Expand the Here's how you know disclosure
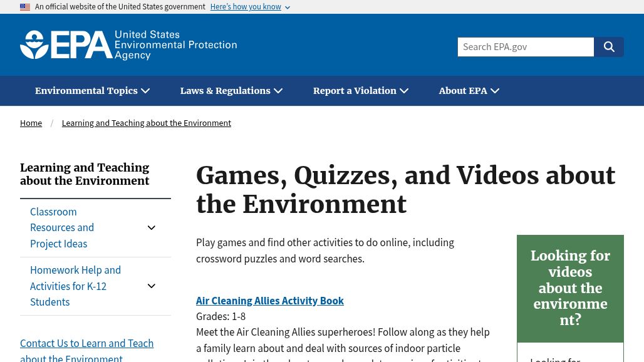Image resolution: width=644 pixels, height=362 pixels. coord(245,6)
